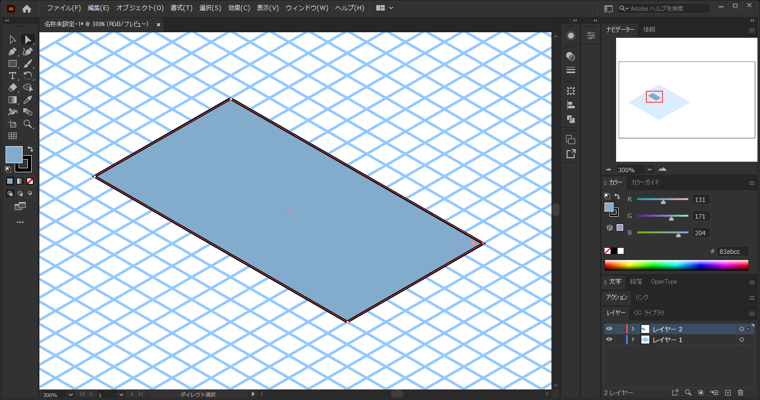760x400 pixels.
Task: Select the Curvature tool
Action: click(x=28, y=51)
